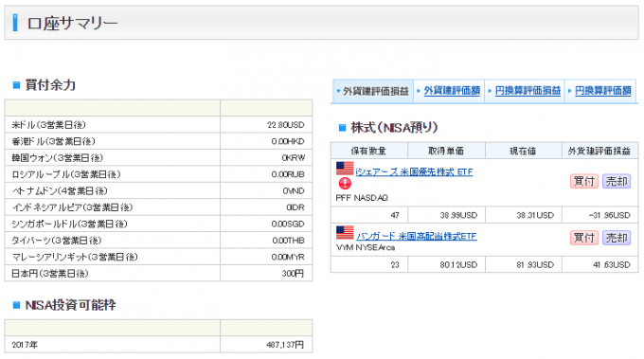Switch to the 外貨建評価額 tab
The width and height of the screenshot is (644, 359).
[x=452, y=91]
